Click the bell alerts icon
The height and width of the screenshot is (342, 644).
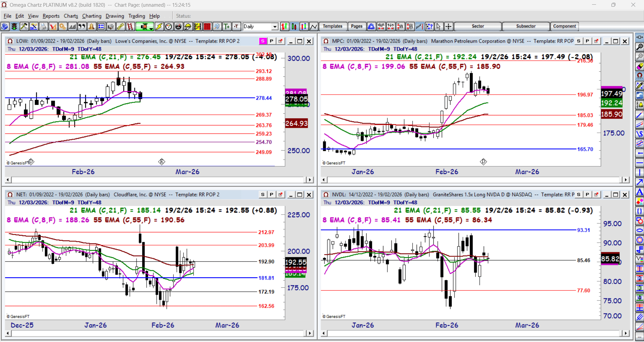coord(92,26)
